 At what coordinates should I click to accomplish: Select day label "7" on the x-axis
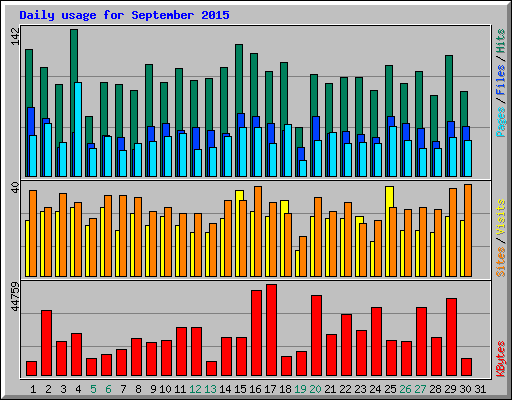[123, 389]
